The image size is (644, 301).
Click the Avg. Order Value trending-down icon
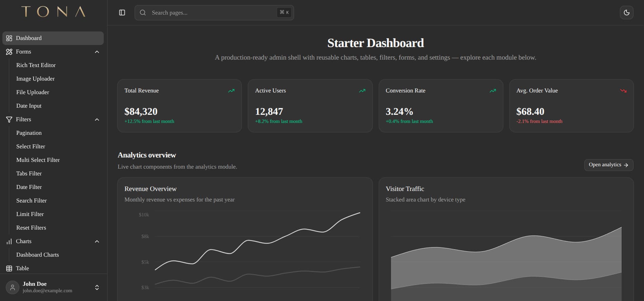[623, 91]
